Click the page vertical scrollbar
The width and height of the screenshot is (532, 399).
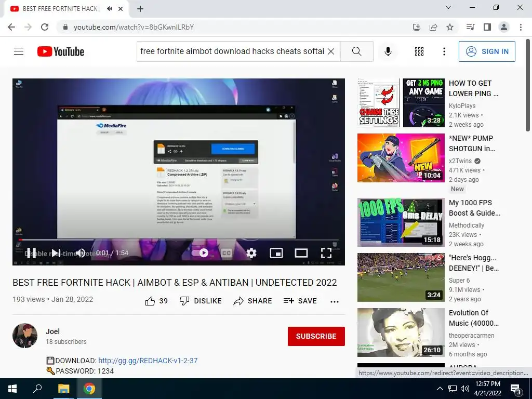[x=528, y=85]
